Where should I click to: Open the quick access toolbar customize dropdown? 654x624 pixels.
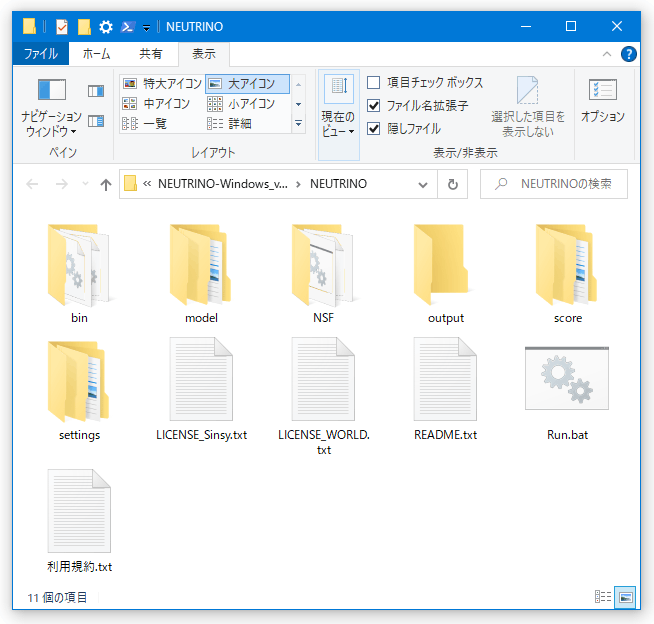click(146, 28)
